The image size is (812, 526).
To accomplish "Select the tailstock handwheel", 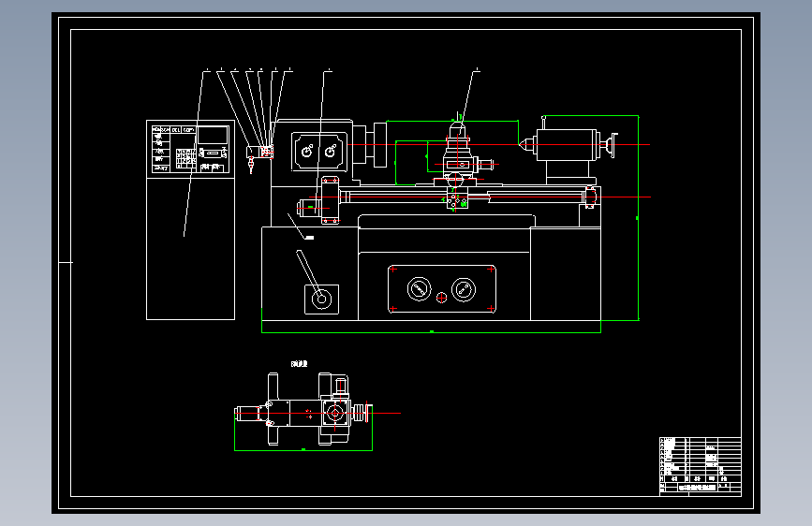I will coord(613,145).
